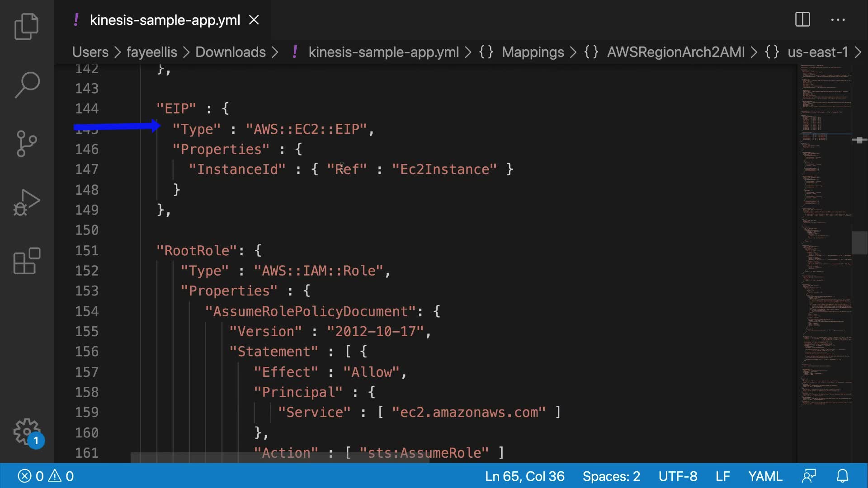Open the Mappings breadcrumb dropdown
The width and height of the screenshot is (868, 488).
click(x=533, y=52)
